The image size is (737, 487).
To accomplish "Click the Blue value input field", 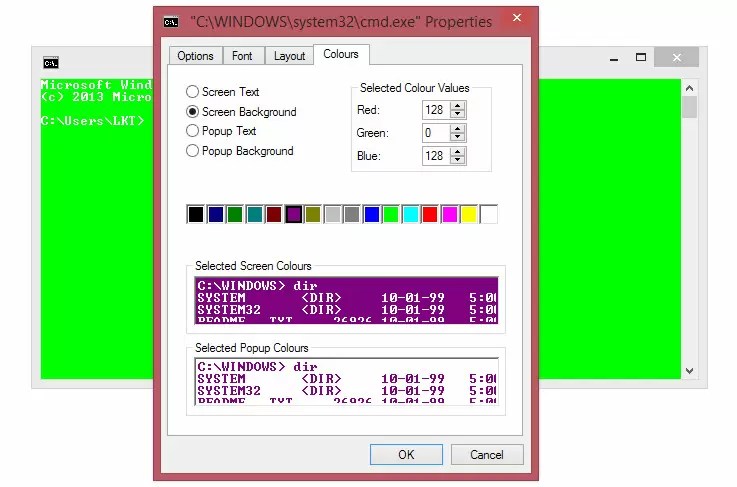I will click(436, 156).
